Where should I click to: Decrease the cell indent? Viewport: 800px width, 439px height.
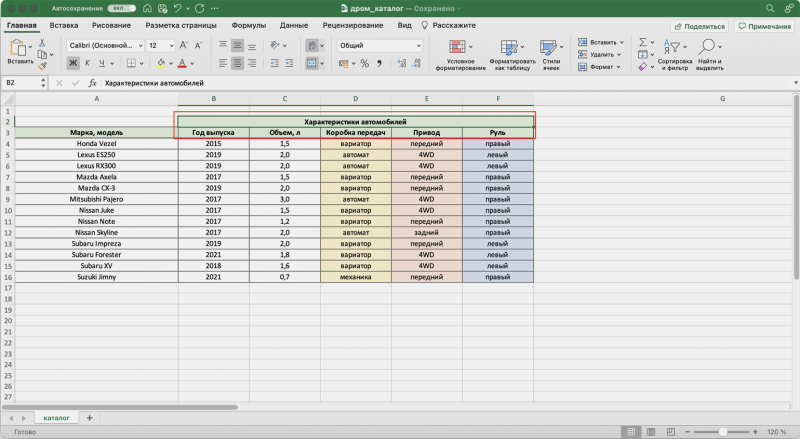[x=274, y=63]
